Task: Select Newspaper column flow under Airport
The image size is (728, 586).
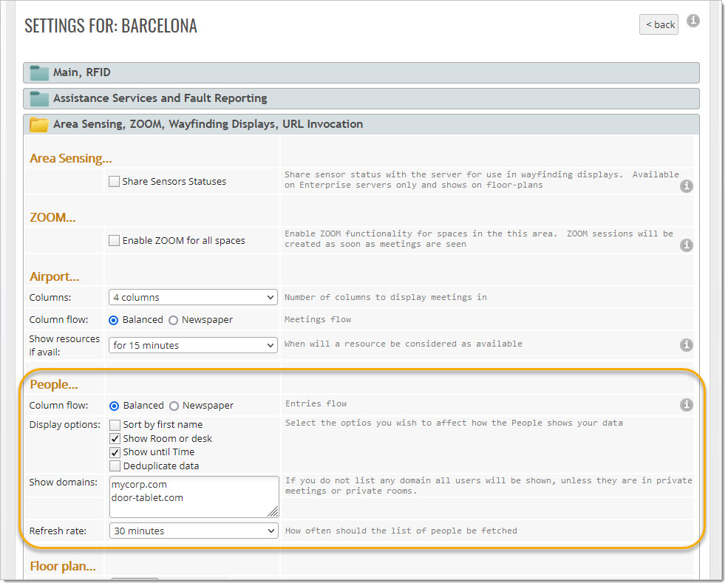Action: click(174, 320)
